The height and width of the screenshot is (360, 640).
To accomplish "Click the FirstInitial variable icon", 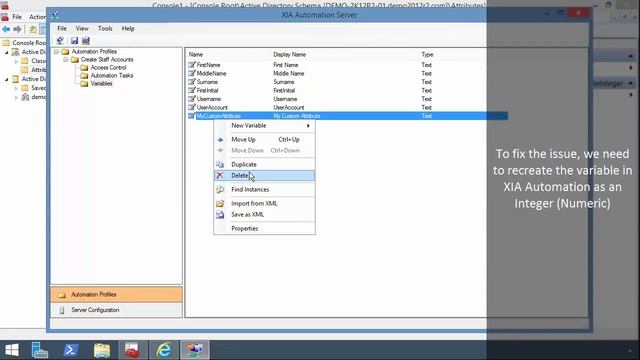I will tap(191, 91).
